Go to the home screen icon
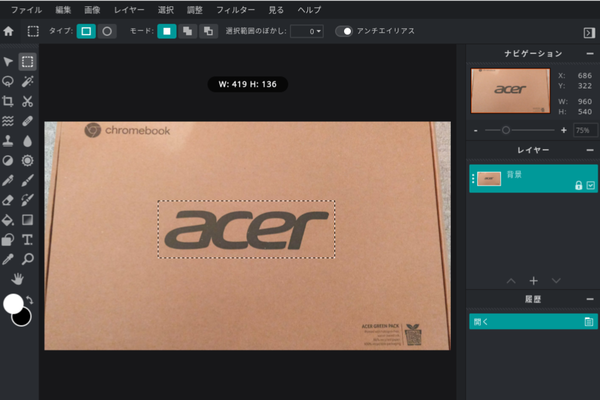The width and height of the screenshot is (600, 400). [8, 31]
